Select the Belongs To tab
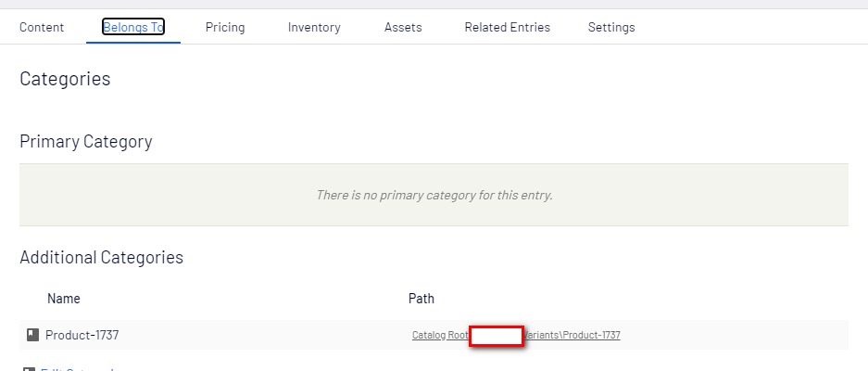868x371 pixels. (x=133, y=27)
